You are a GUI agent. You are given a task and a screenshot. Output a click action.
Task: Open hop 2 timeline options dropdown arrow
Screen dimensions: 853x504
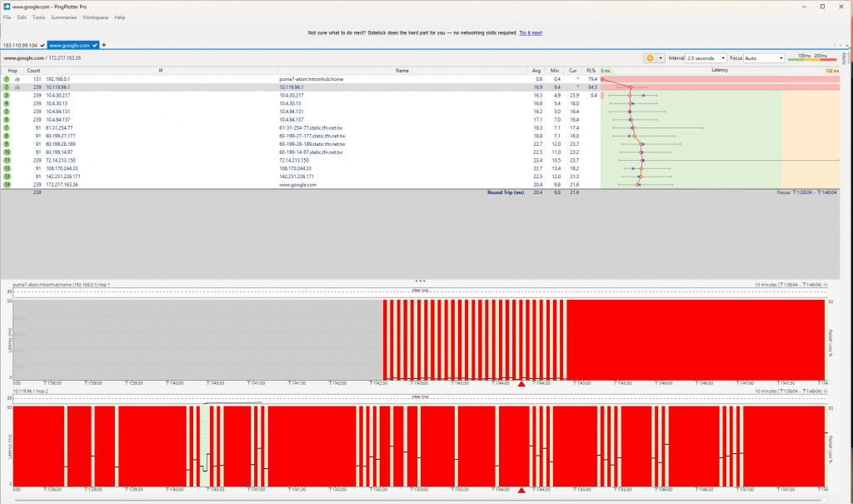click(x=826, y=392)
